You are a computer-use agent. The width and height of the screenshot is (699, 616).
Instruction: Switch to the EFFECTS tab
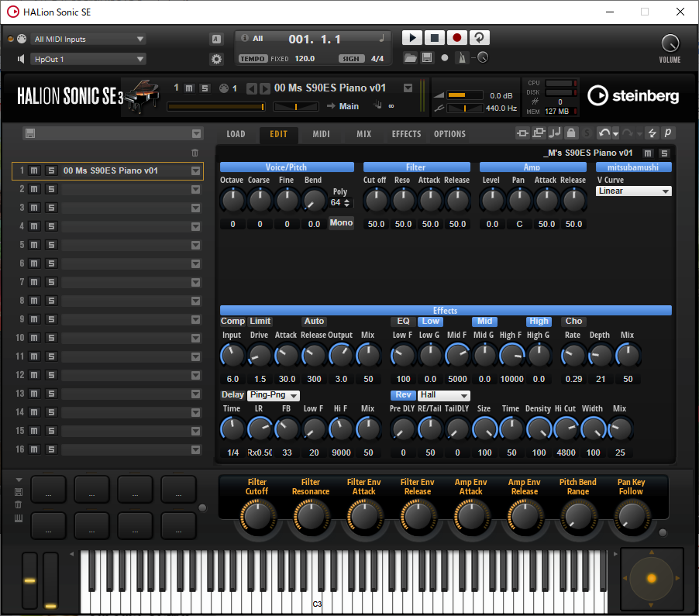pos(406,134)
